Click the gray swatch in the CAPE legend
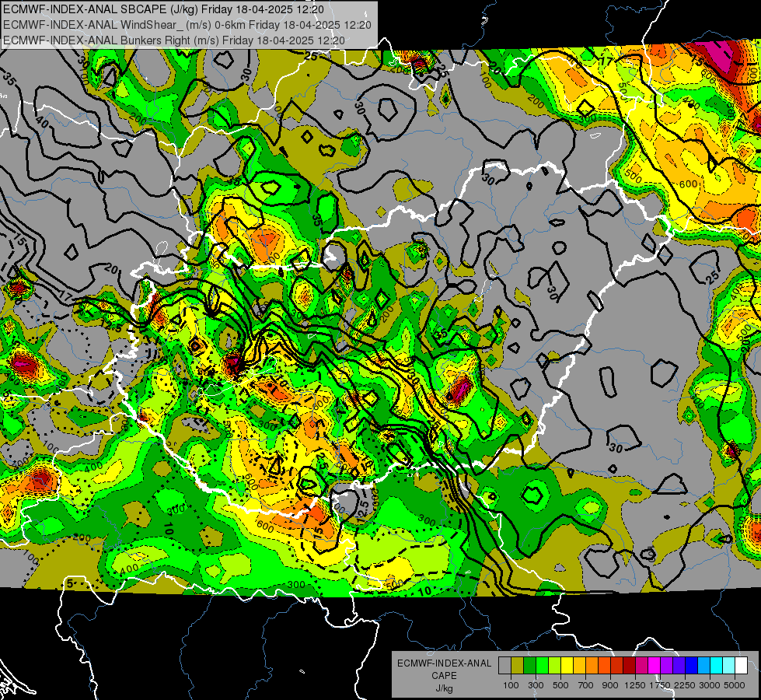761x700 pixels. [504, 666]
